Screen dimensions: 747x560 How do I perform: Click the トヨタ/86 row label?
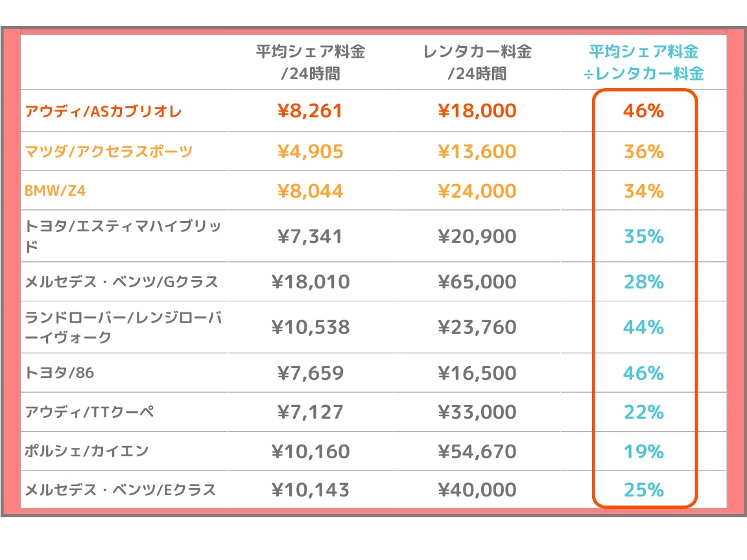pyautogui.click(x=60, y=373)
